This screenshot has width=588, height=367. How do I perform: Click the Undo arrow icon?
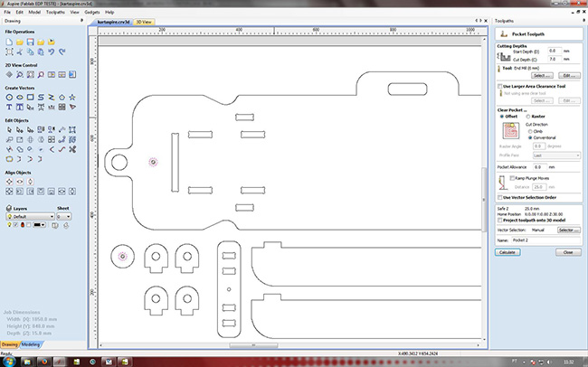coord(52,52)
